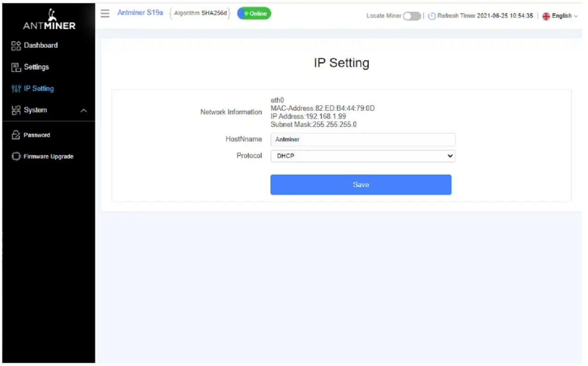
Task: Click the UK flag language icon
Action: 546,16
